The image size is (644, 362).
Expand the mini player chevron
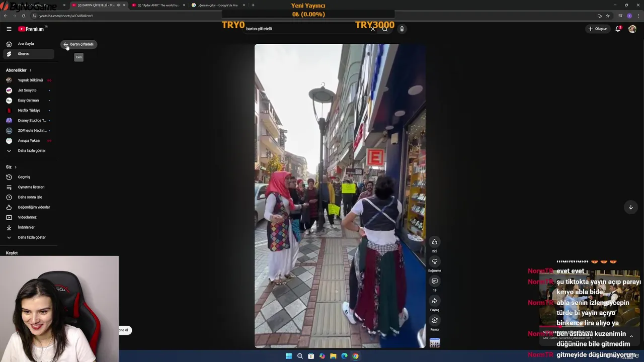coord(631,336)
